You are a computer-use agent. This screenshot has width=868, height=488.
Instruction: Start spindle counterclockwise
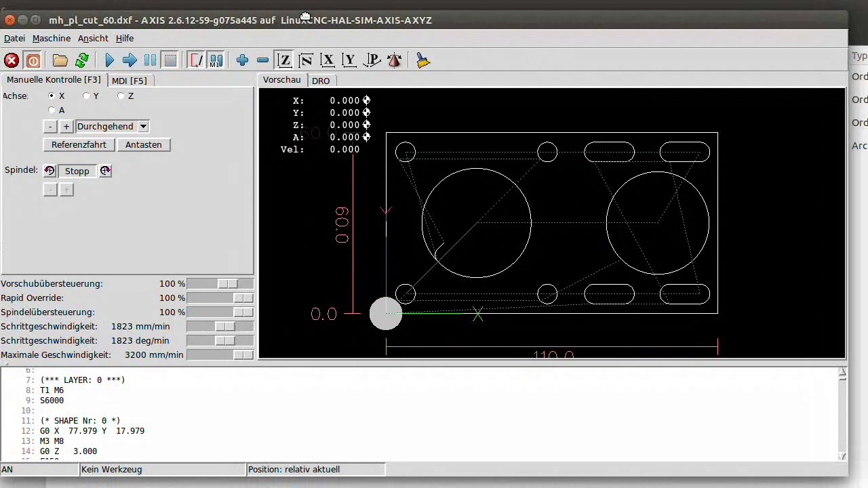pyautogui.click(x=50, y=171)
